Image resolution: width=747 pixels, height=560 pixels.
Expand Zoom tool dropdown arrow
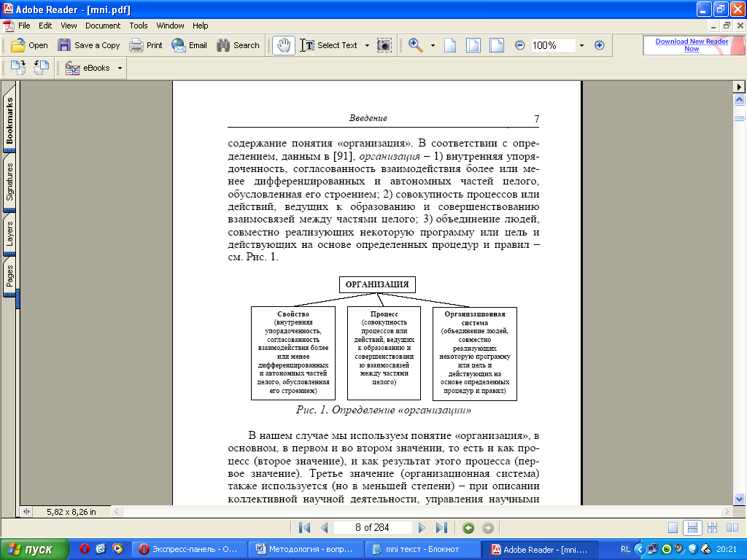point(433,46)
